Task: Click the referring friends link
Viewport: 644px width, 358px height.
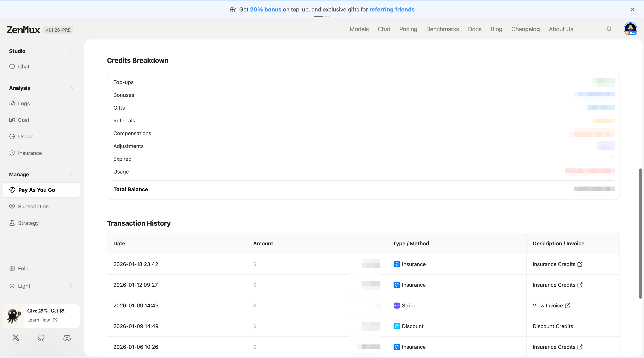Action: point(392,9)
